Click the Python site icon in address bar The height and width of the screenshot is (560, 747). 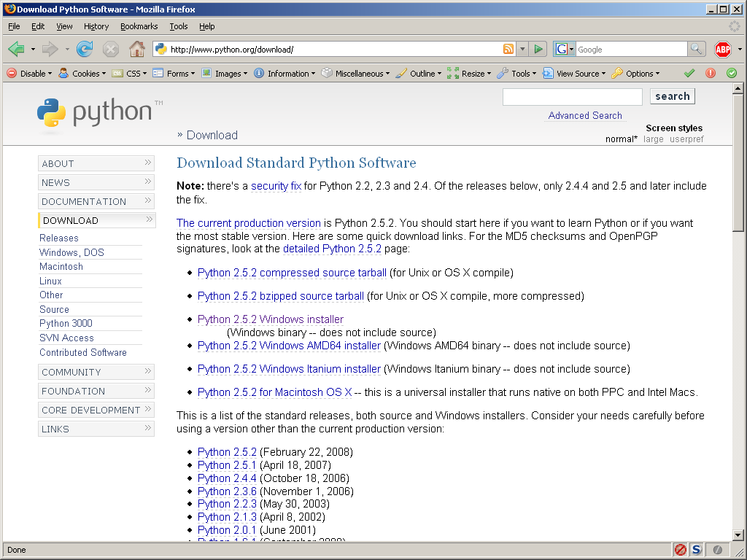point(161,49)
